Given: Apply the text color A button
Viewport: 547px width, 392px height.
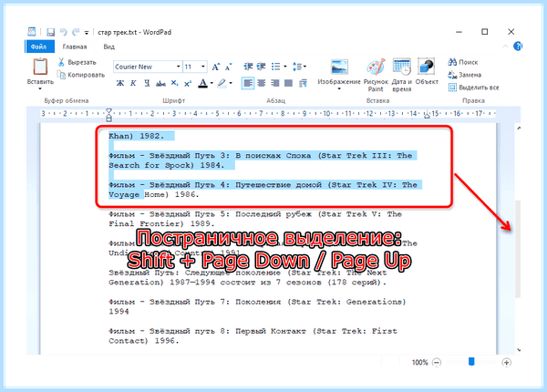Looking at the screenshot, I should point(202,83).
